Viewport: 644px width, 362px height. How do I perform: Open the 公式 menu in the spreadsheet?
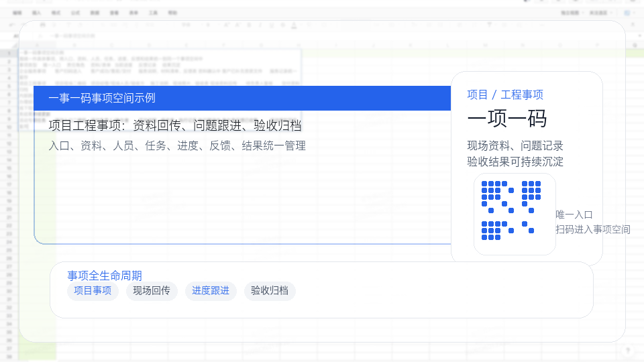[76, 13]
